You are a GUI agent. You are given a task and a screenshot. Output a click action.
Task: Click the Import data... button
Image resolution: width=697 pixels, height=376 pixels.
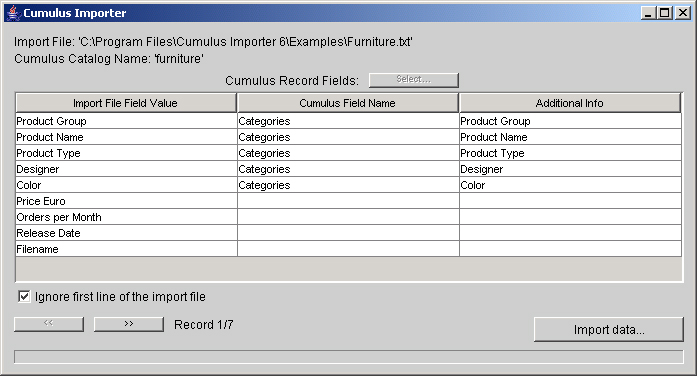pos(609,329)
